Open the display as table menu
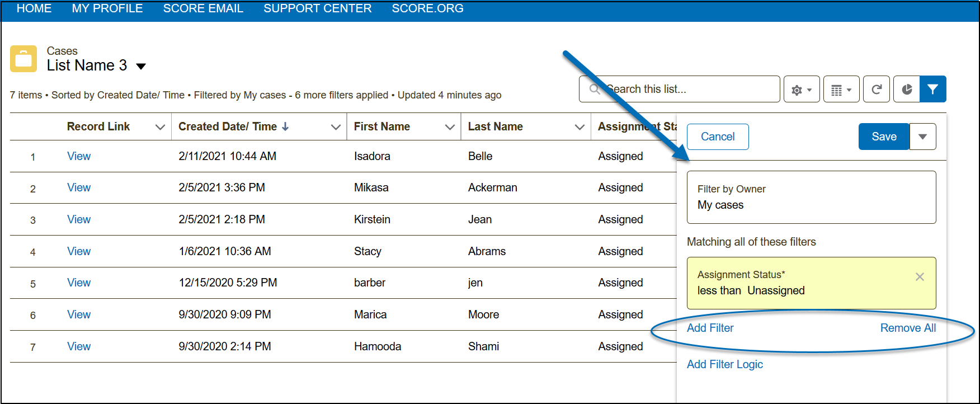The image size is (980, 404). (x=841, y=90)
